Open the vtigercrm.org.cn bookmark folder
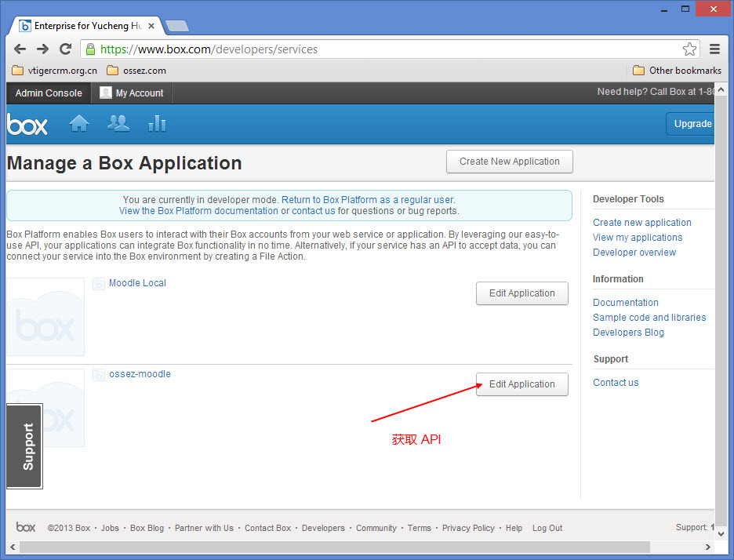This screenshot has width=734, height=560. pos(54,71)
